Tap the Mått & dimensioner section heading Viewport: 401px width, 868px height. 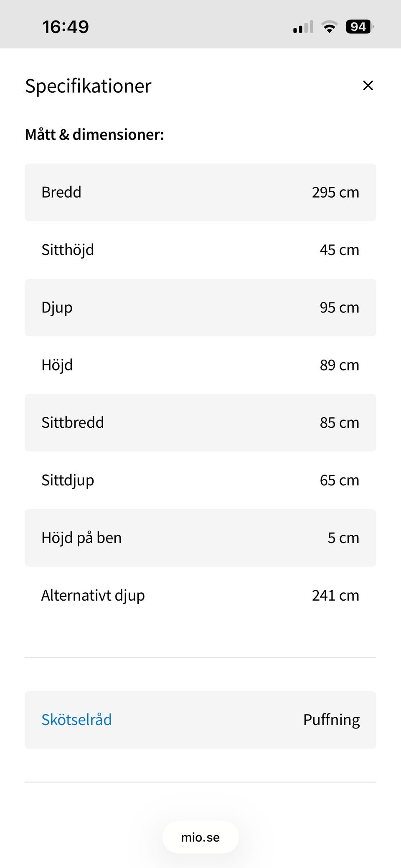94,135
